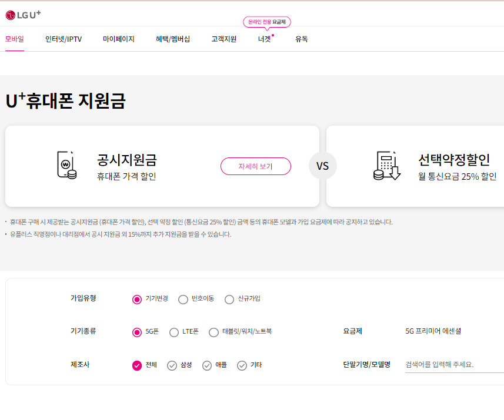Screen dimensions: 504x420
Task: Open the 모바일 menu tab
Action: pos(15,39)
